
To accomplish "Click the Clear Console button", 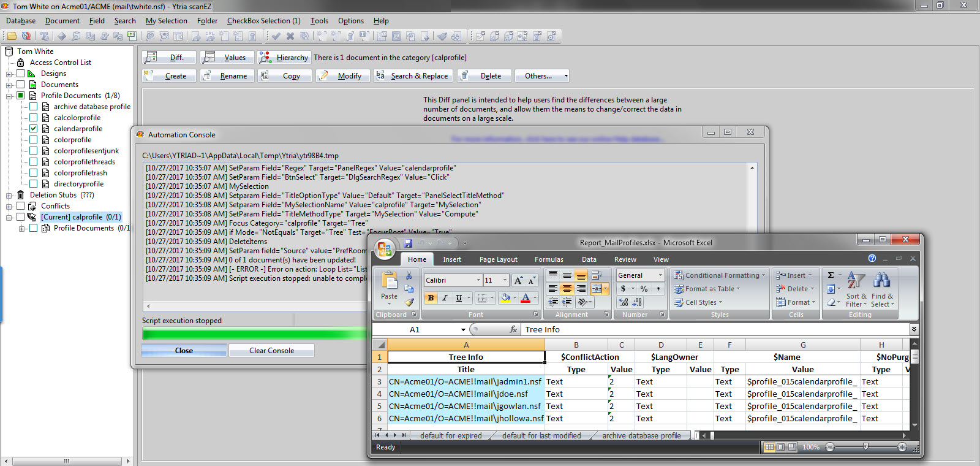I will click(271, 351).
